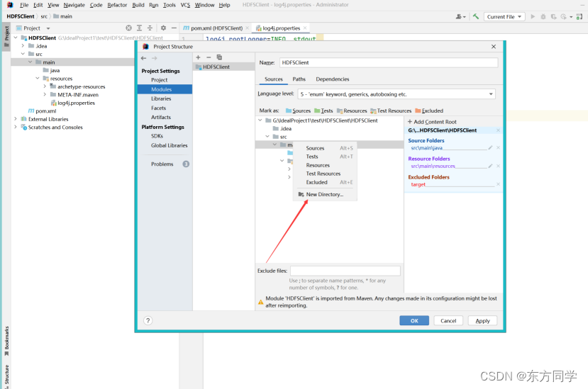Click the Remove module minus icon
The width and height of the screenshot is (588, 389).
coord(209,57)
